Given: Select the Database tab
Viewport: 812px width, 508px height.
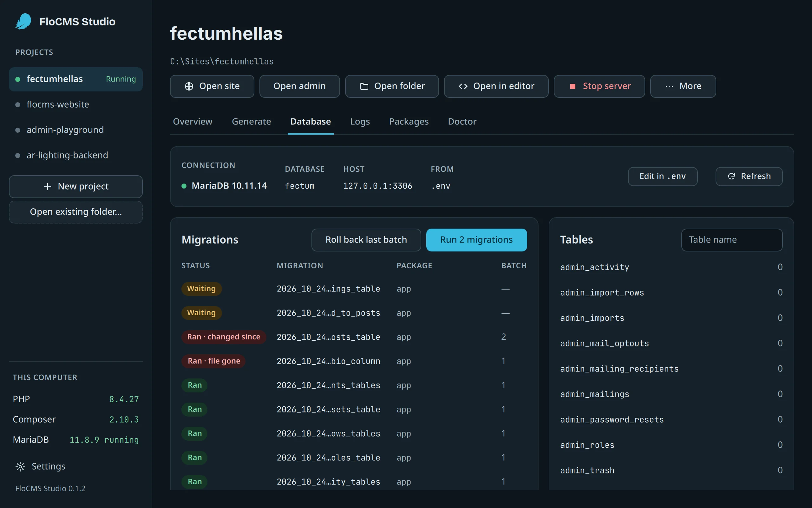Looking at the screenshot, I should [311, 121].
